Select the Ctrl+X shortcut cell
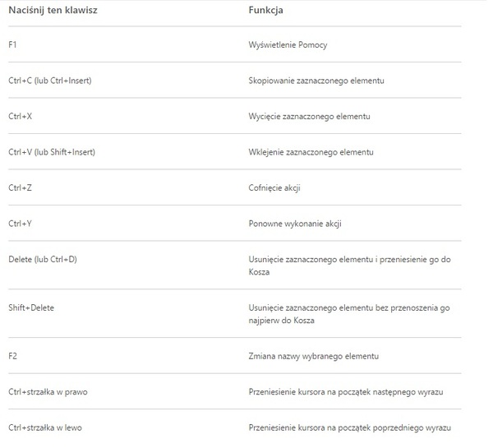This screenshot has width=493, height=448. (x=21, y=116)
